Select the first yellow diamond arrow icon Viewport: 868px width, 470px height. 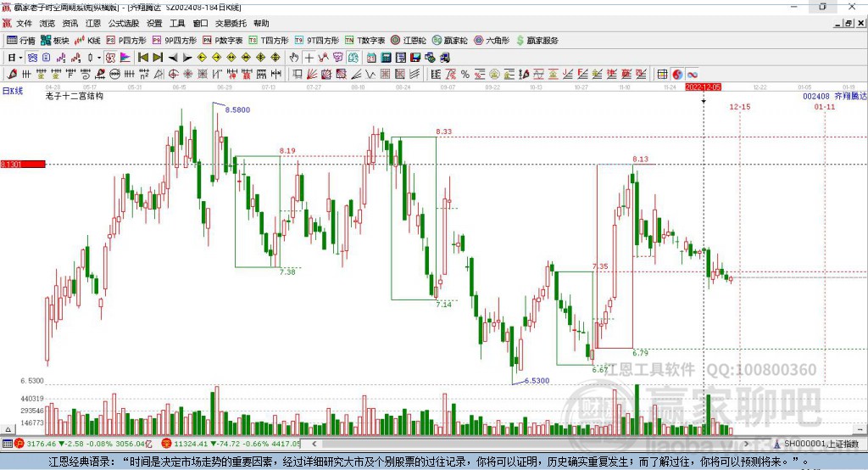202,58
